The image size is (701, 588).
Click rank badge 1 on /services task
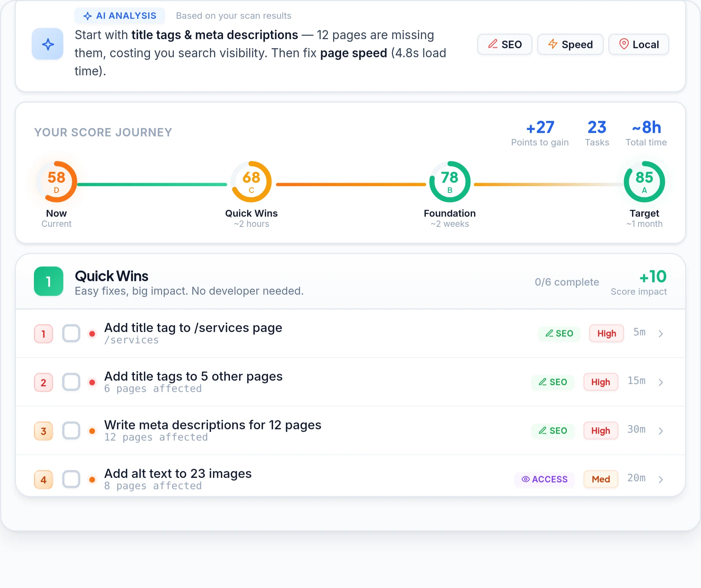click(44, 334)
